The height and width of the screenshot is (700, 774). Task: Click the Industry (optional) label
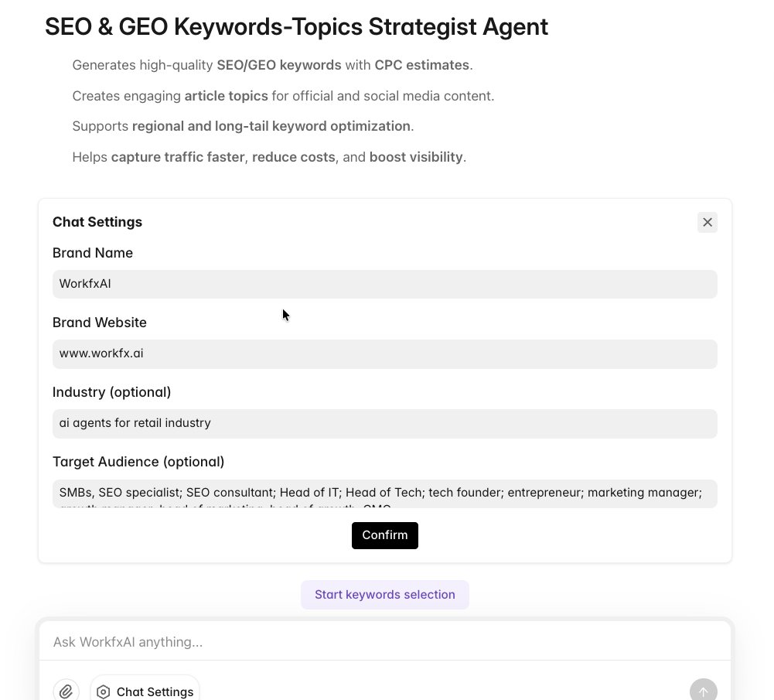click(112, 392)
